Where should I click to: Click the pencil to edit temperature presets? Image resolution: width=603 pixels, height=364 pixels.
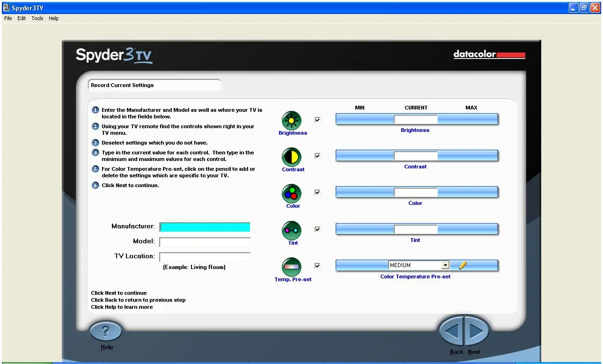463,265
